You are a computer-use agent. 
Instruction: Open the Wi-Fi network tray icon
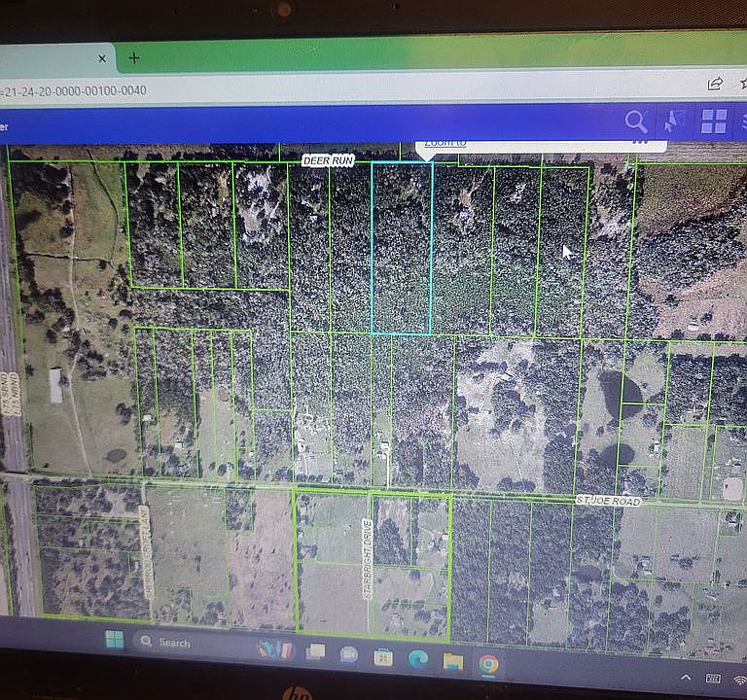tap(741, 681)
